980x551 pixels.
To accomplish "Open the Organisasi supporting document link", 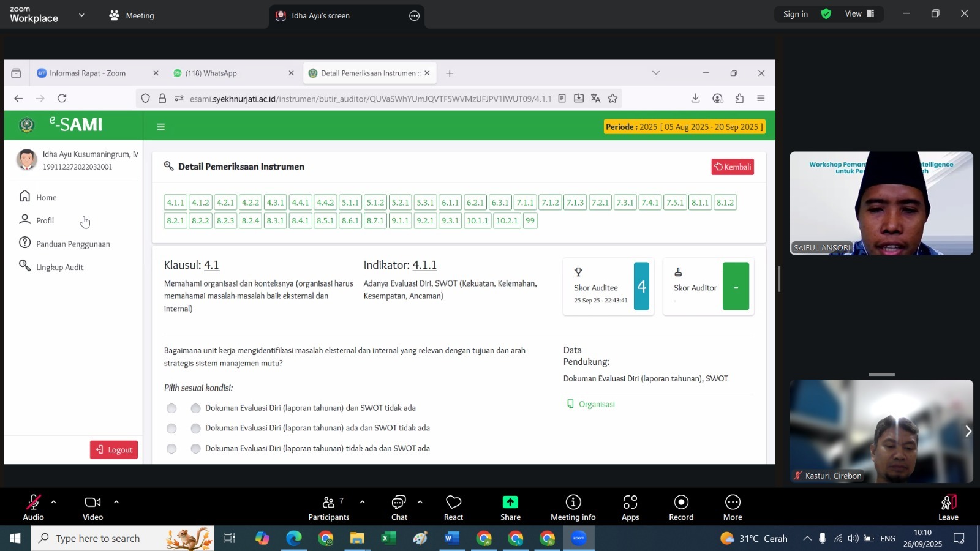I will click(x=596, y=404).
